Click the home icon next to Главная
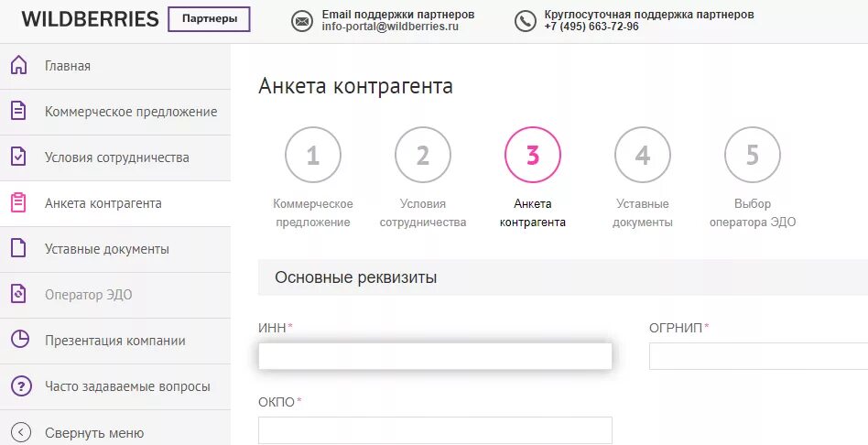 click(x=18, y=66)
